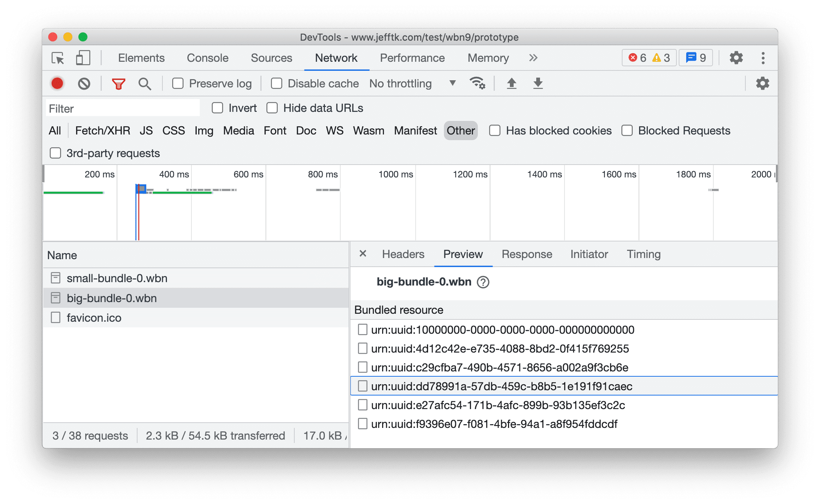Image resolution: width=820 pixels, height=504 pixels.
Task: Click the download arrow icon
Action: (539, 82)
